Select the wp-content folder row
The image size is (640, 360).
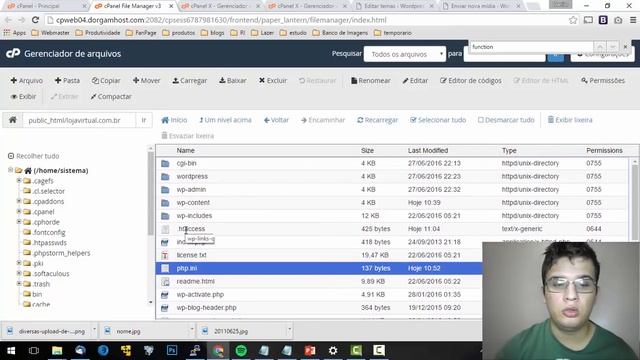tap(392, 203)
